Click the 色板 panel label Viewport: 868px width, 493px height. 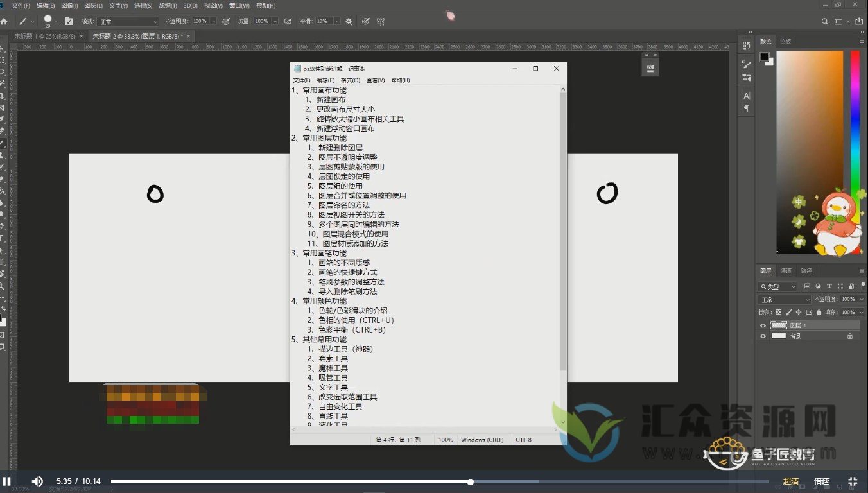[x=785, y=40]
